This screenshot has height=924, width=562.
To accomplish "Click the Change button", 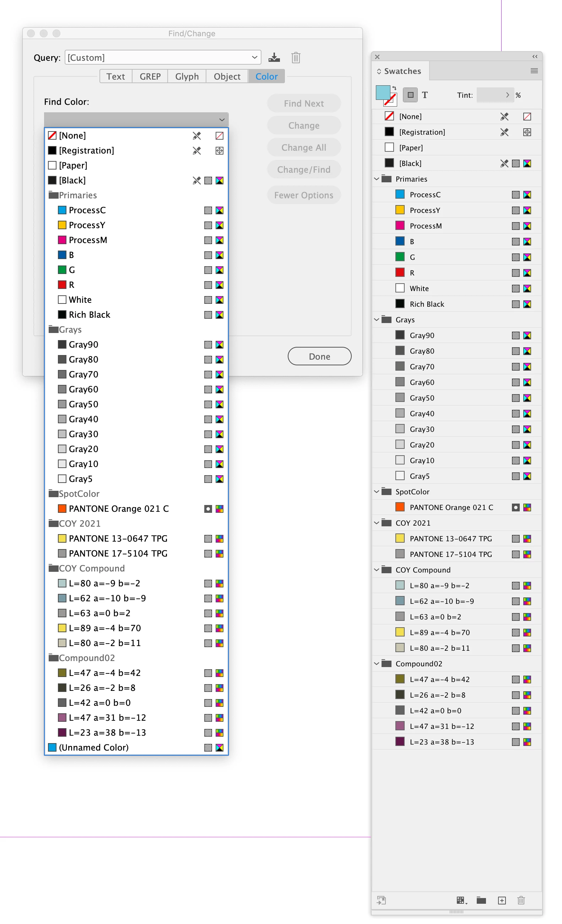I will [304, 125].
